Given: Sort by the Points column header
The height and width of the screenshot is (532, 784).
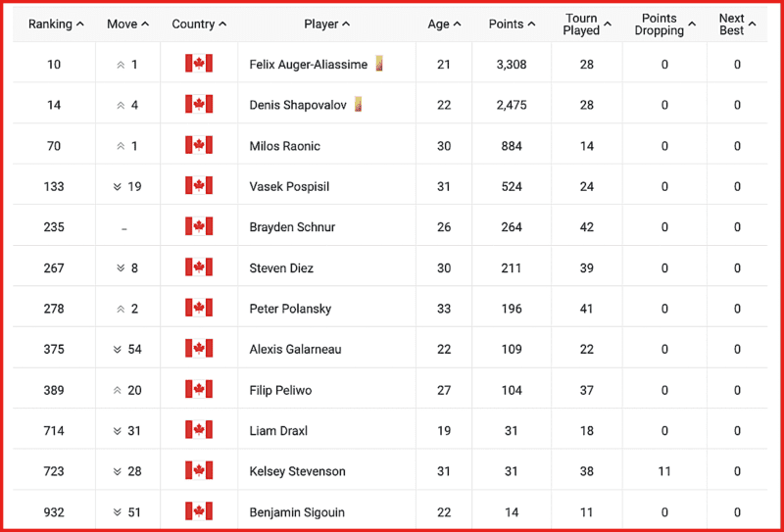Looking at the screenshot, I should coord(512,24).
